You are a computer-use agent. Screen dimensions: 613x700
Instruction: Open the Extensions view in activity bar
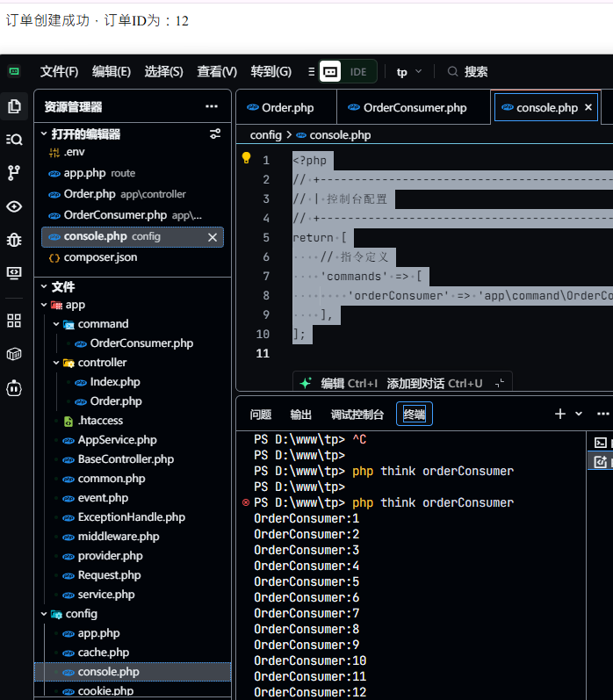pos(14,321)
